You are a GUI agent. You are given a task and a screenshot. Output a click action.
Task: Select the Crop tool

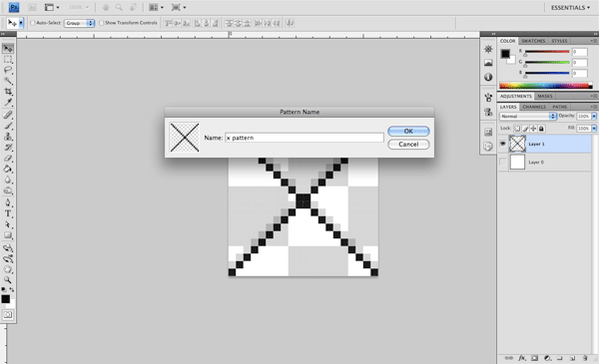[8, 92]
